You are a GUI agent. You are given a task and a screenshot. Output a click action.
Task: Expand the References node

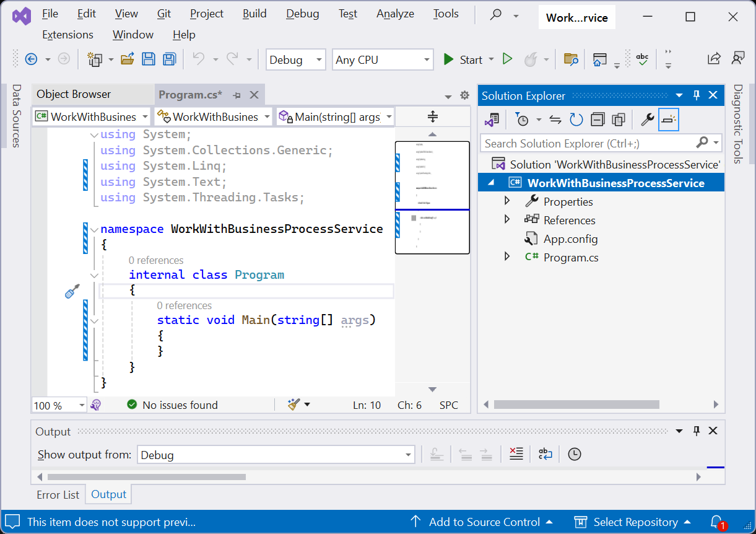click(507, 219)
